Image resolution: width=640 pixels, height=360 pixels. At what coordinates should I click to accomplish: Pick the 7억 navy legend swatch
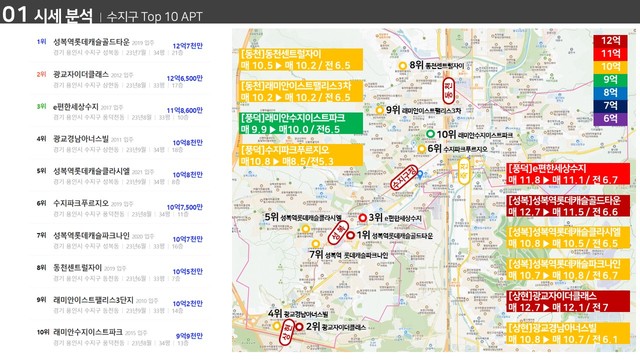tap(611, 106)
